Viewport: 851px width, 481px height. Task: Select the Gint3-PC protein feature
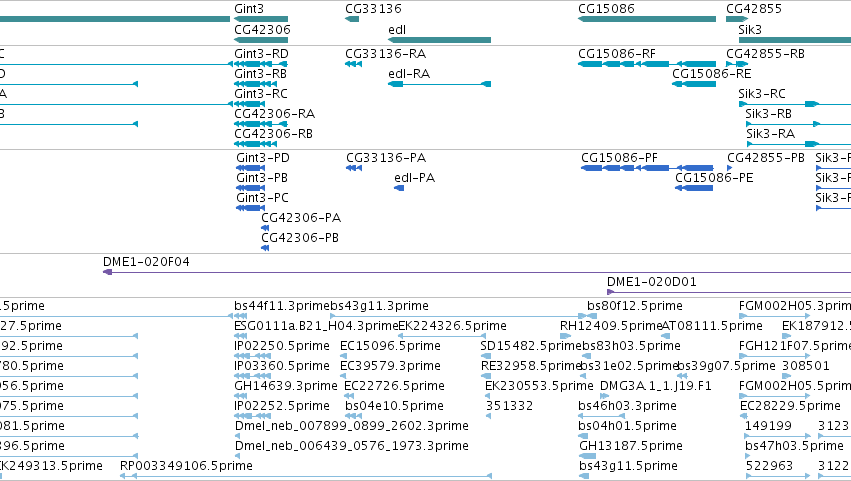pyautogui.click(x=251, y=208)
